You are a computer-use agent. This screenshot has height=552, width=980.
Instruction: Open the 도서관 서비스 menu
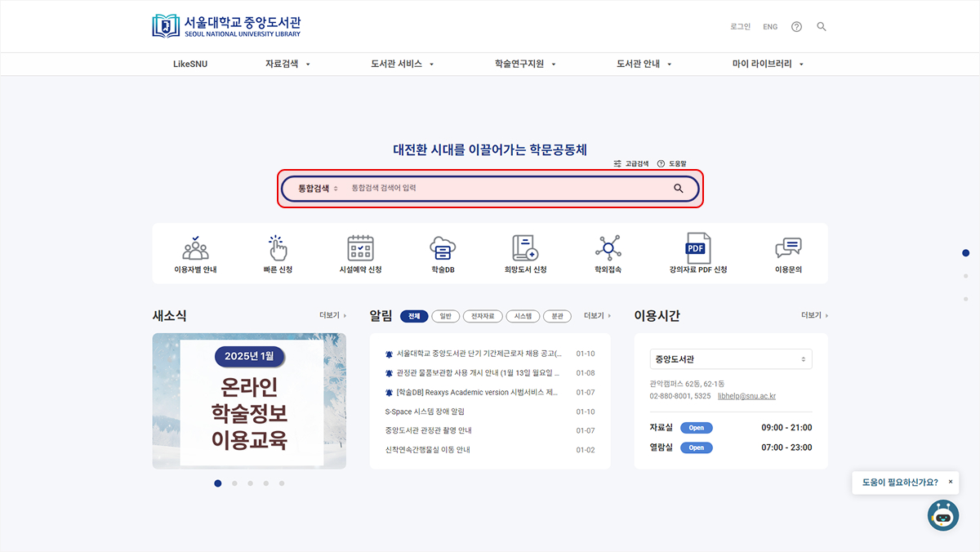pos(402,64)
